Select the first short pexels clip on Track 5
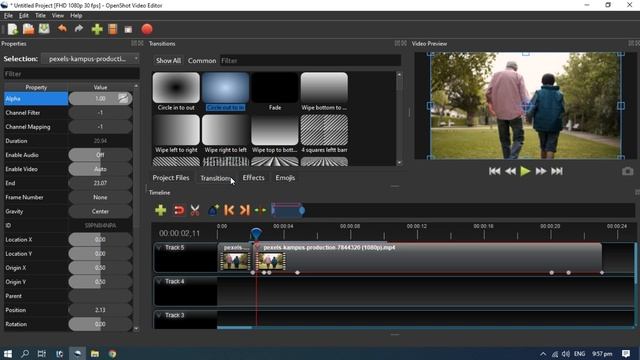The width and height of the screenshot is (640, 360). pos(235,257)
